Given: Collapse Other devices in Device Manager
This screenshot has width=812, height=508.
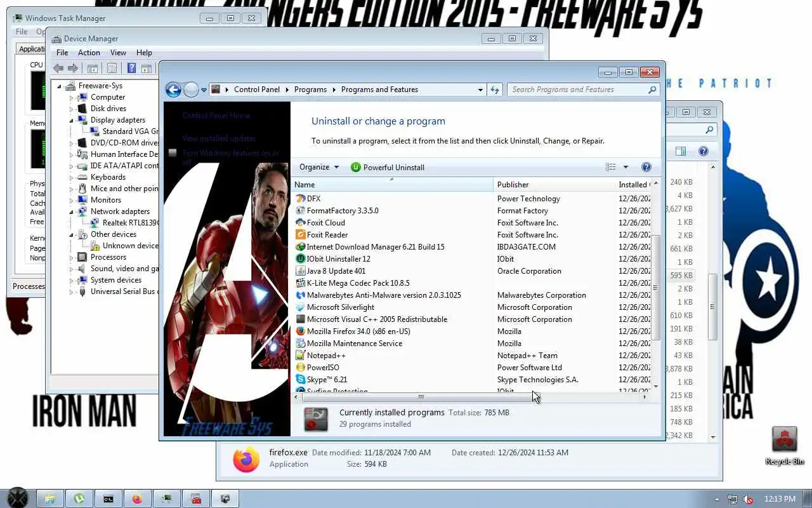Looking at the screenshot, I should point(72,234).
